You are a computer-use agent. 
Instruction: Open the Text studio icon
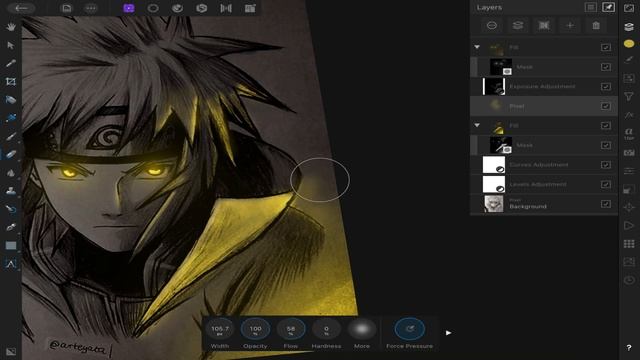pos(629,133)
